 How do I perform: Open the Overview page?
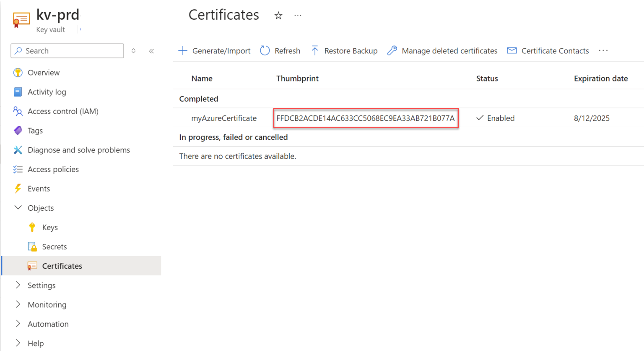44,73
